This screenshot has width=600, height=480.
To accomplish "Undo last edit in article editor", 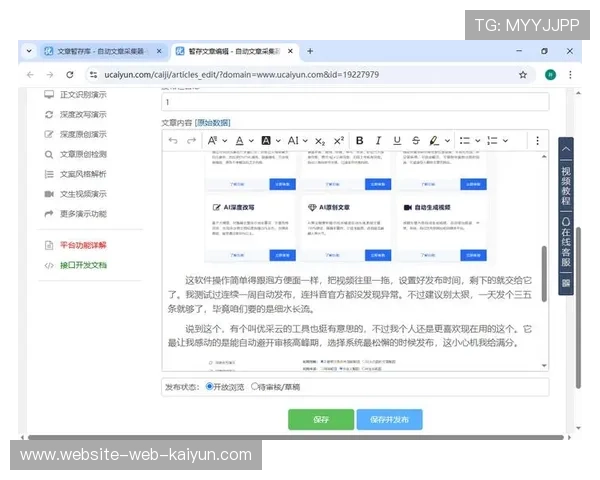I will coord(173,141).
